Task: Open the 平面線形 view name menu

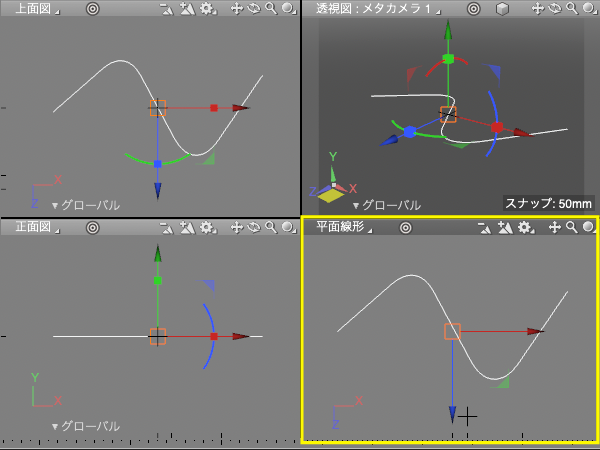Action: pyautogui.click(x=342, y=227)
